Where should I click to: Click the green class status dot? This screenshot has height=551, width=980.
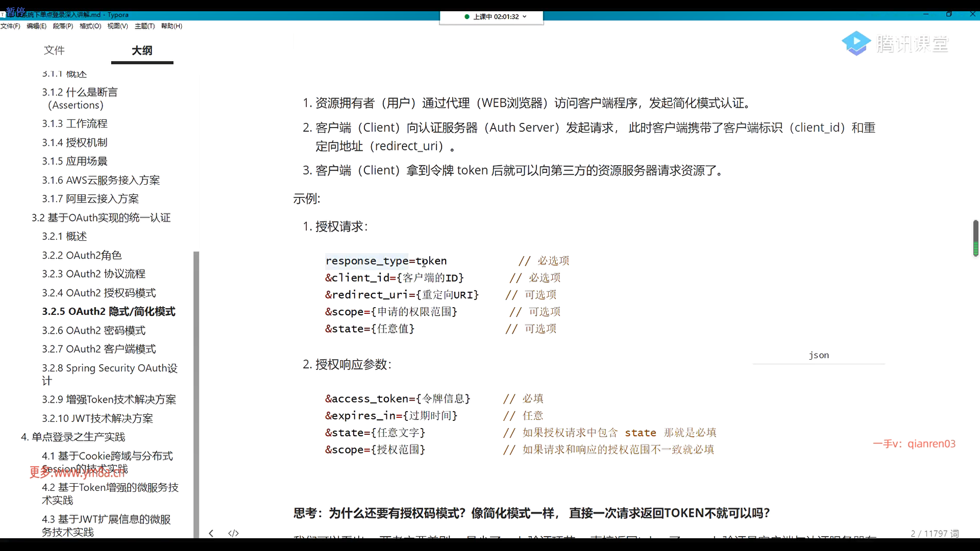click(467, 17)
